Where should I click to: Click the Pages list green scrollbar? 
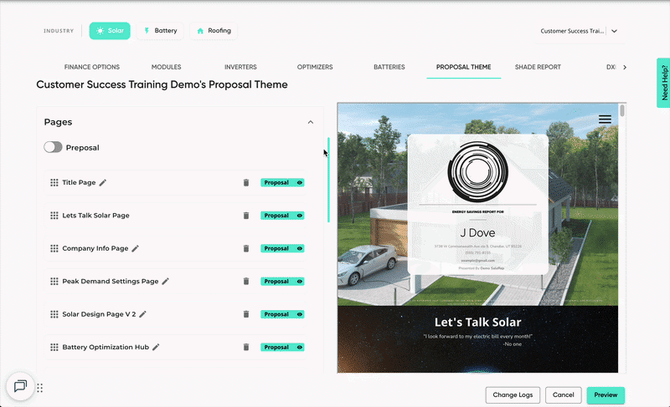(x=329, y=180)
